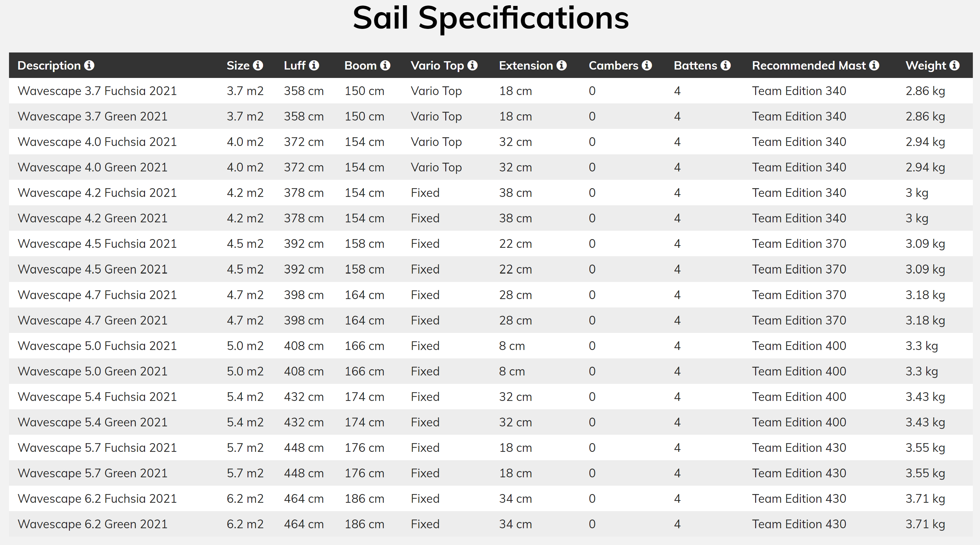
Task: Click Team Edition 430 for Wavescape 5.7 Fuchsia
Action: [799, 447]
